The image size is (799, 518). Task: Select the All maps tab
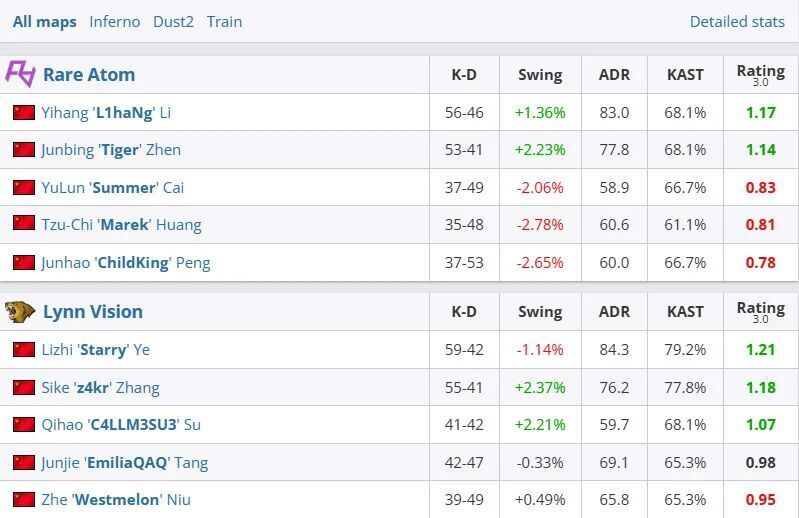[x=44, y=21]
